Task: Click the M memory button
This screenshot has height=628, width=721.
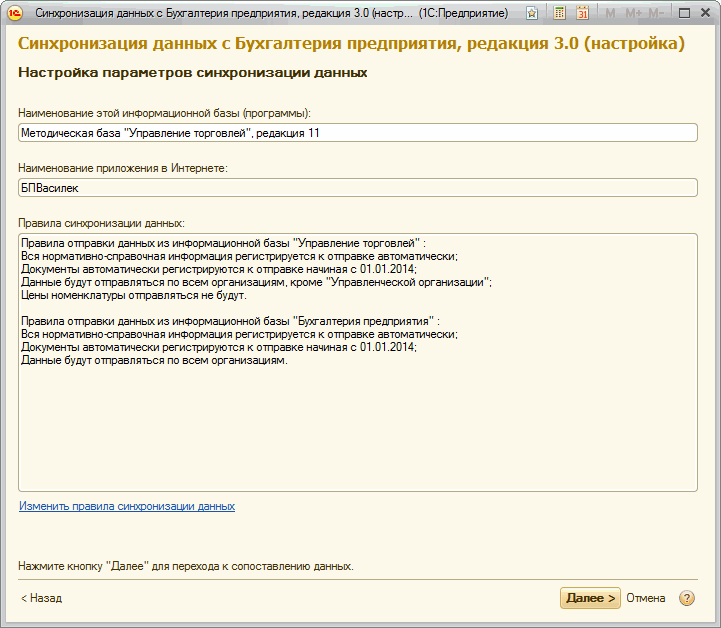Action: 610,13
